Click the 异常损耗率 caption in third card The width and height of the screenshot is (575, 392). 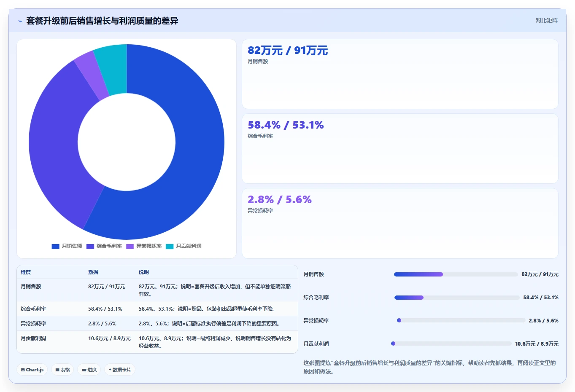click(260, 211)
